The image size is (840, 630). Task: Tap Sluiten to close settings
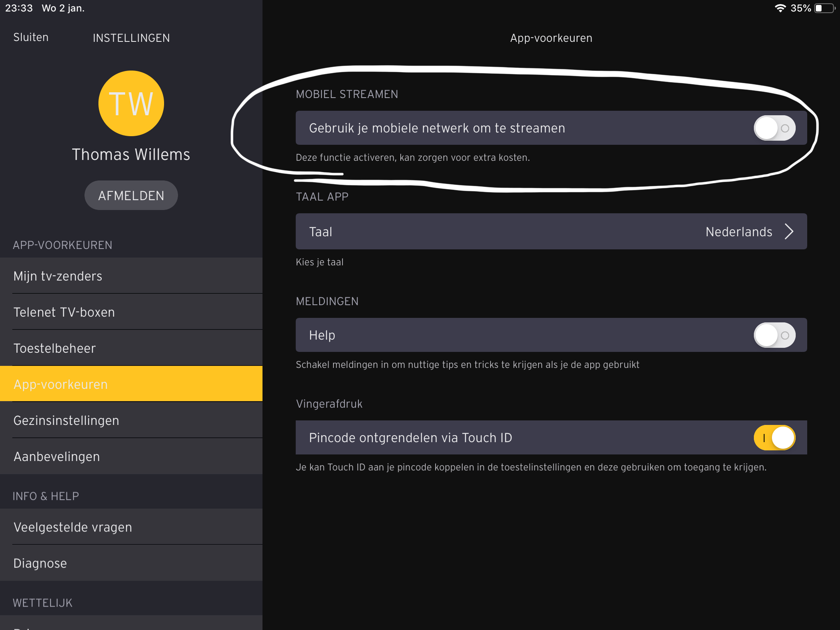[31, 37]
